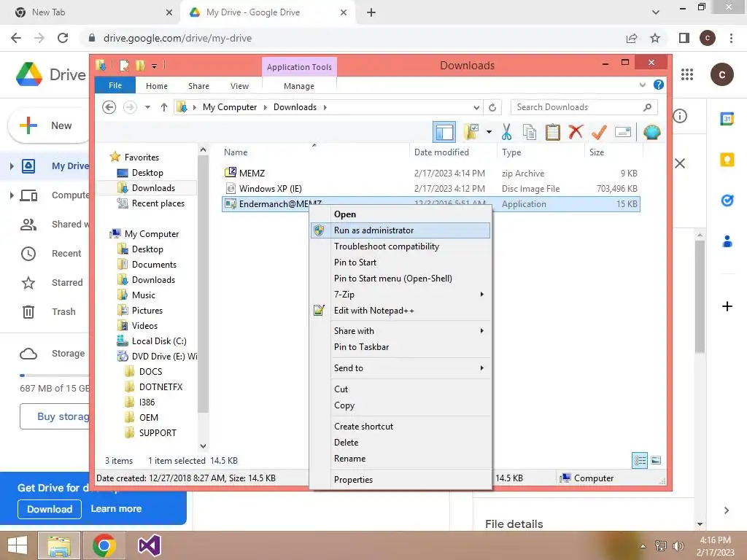The width and height of the screenshot is (747, 560).
Task: Sort files by Date modified column
Action: pos(452,152)
